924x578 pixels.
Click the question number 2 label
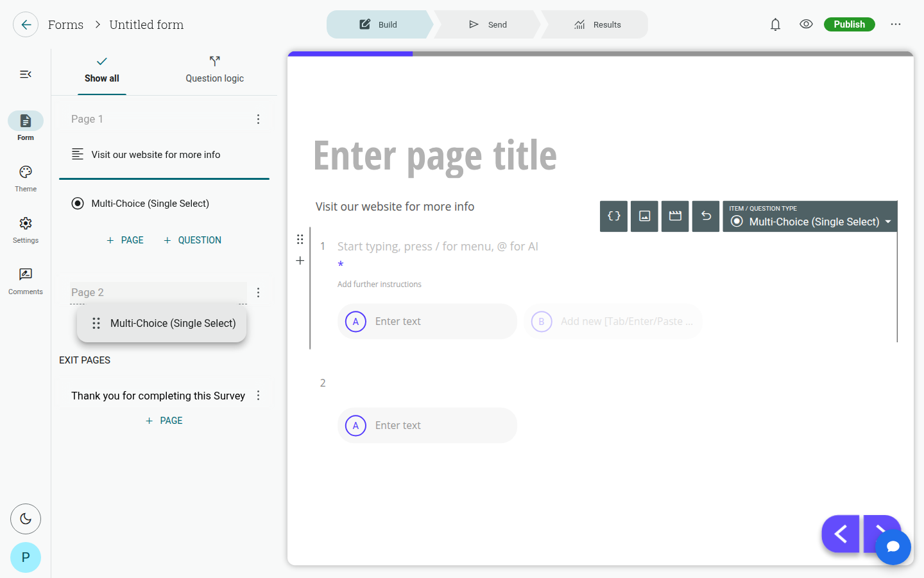tap(323, 383)
